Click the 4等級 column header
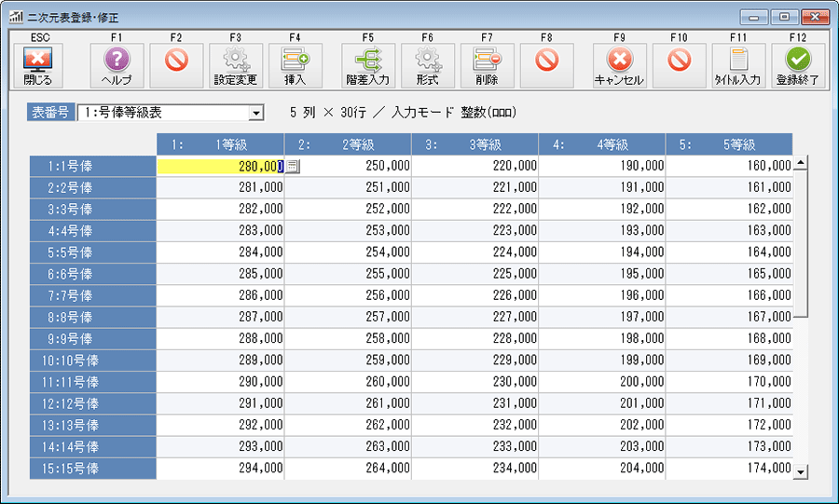Screen dimensions: 839x504 [602, 144]
